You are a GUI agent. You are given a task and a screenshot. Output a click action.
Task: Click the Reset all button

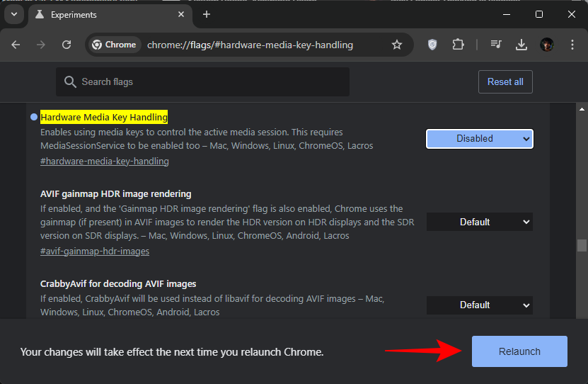pos(505,81)
